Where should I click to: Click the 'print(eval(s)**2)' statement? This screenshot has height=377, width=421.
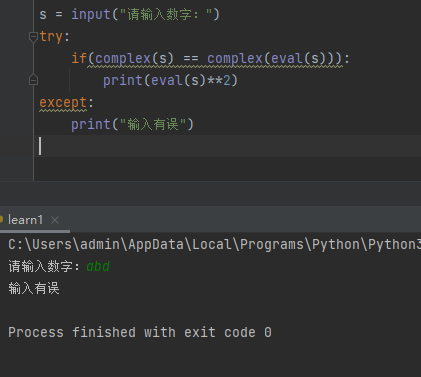[x=170, y=81]
